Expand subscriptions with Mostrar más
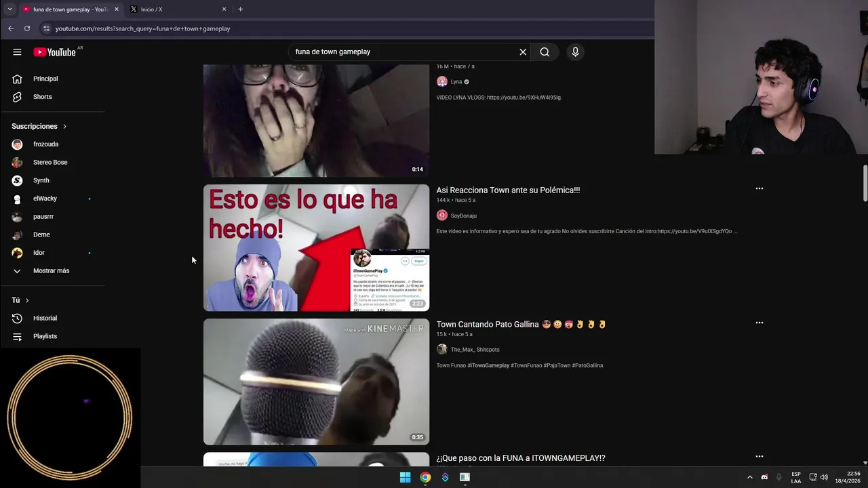Screen dimensions: 868x488 52,271
